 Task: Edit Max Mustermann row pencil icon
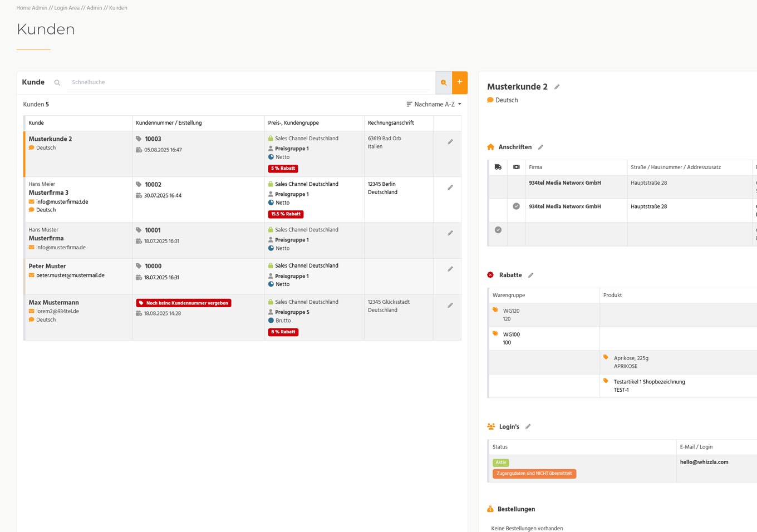coord(450,306)
